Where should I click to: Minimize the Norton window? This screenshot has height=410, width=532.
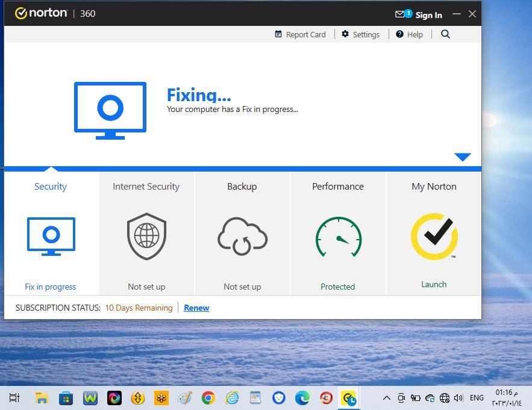[x=457, y=14]
